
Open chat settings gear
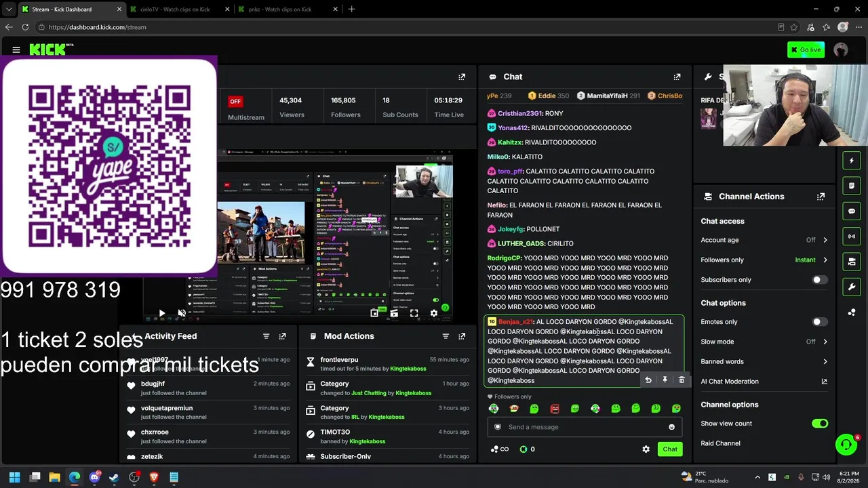click(646, 449)
